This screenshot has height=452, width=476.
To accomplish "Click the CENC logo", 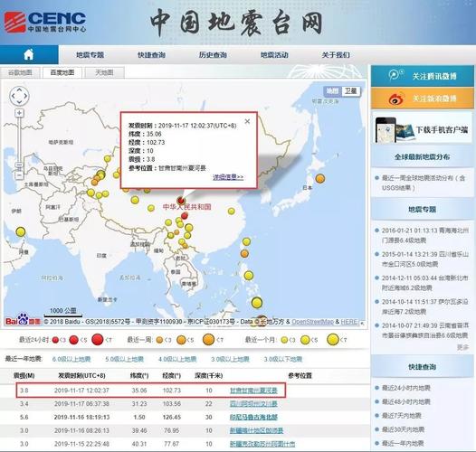I will 45,22.
